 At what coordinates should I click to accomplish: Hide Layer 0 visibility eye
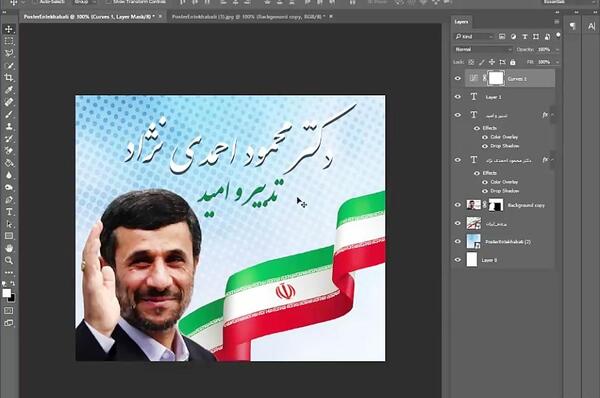coord(458,260)
